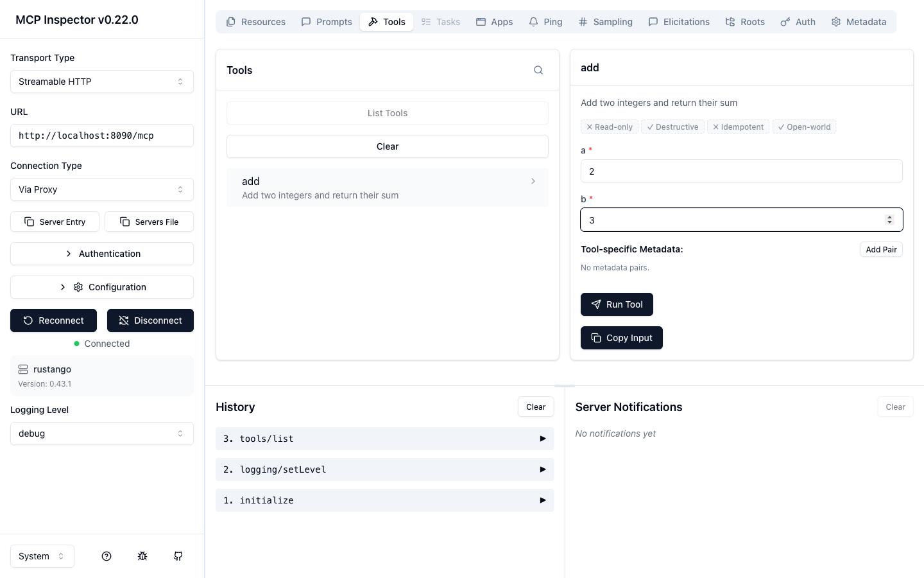This screenshot has width=924, height=578.
Task: Click the Read-only annotation badge
Action: (x=610, y=127)
